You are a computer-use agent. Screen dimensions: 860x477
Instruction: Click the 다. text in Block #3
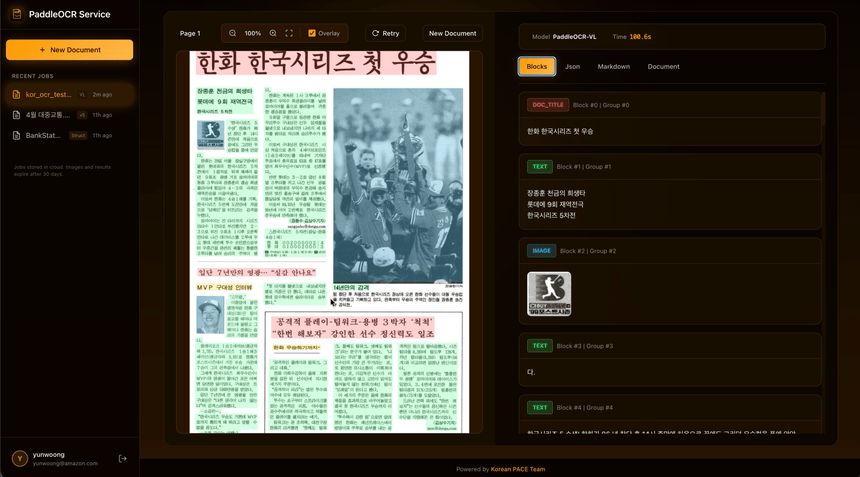(x=531, y=372)
